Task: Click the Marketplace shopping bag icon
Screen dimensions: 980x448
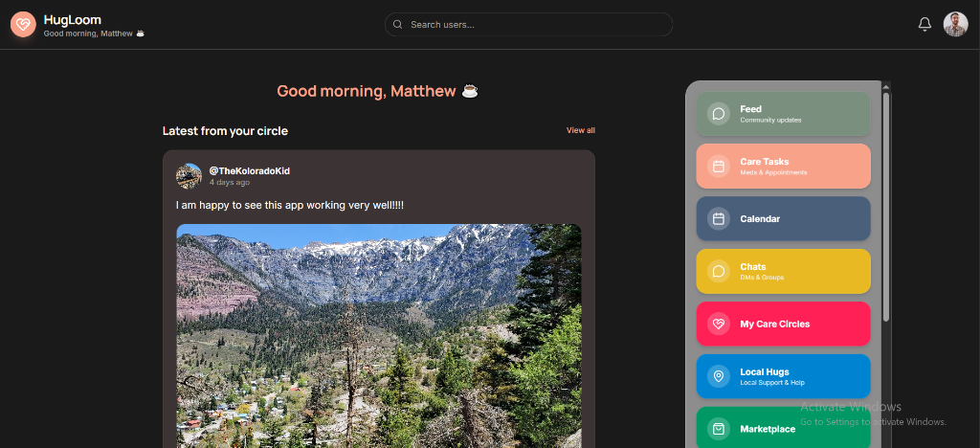Action: [x=719, y=429]
